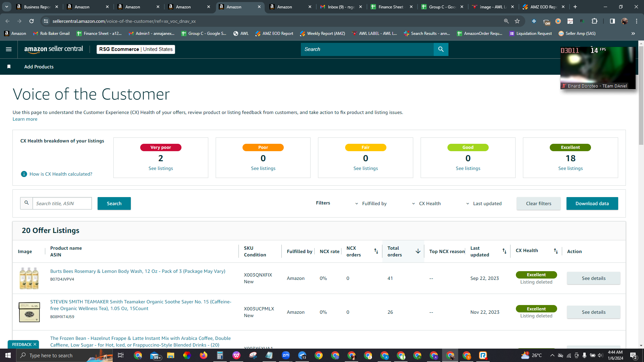The height and width of the screenshot is (362, 644).
Task: Open the Seller Central hamburger menu
Action: click(x=9, y=49)
